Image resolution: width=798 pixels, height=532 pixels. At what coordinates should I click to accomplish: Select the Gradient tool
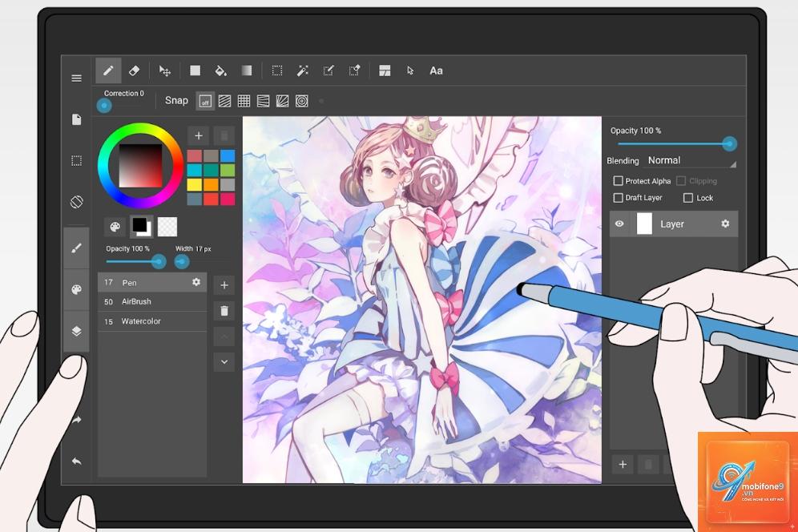[x=246, y=71]
